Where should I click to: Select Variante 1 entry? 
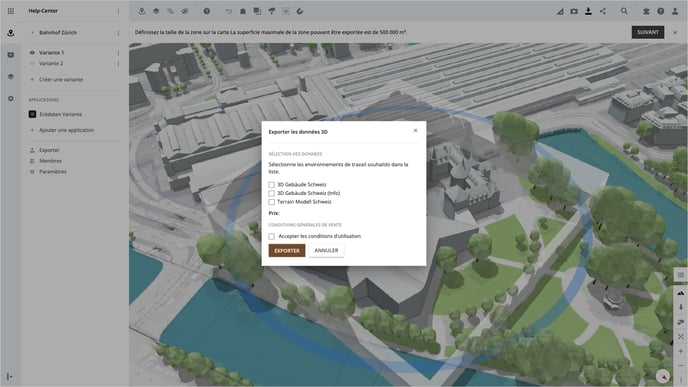point(51,53)
